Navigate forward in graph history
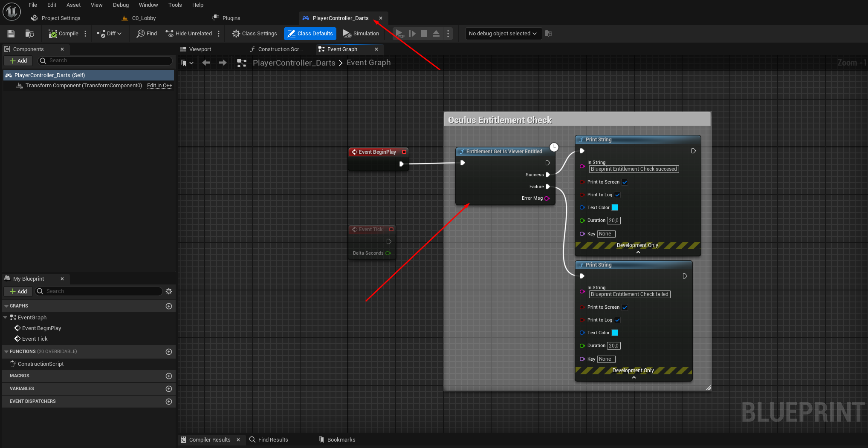This screenshot has height=448, width=868. [223, 63]
